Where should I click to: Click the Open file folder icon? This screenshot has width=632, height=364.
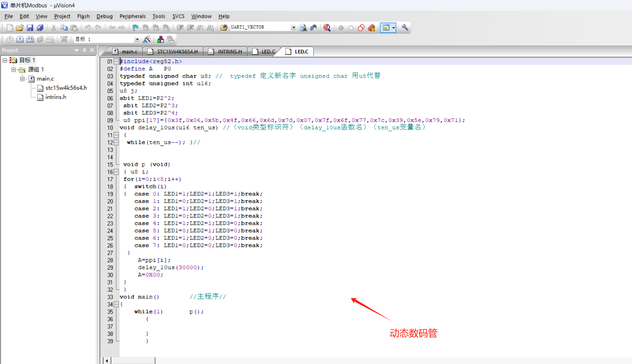pos(20,28)
